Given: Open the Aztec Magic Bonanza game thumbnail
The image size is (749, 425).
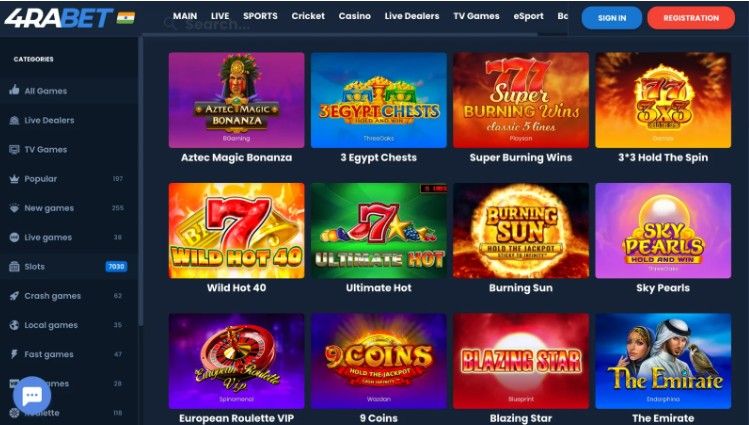Looking at the screenshot, I should pyautogui.click(x=236, y=100).
